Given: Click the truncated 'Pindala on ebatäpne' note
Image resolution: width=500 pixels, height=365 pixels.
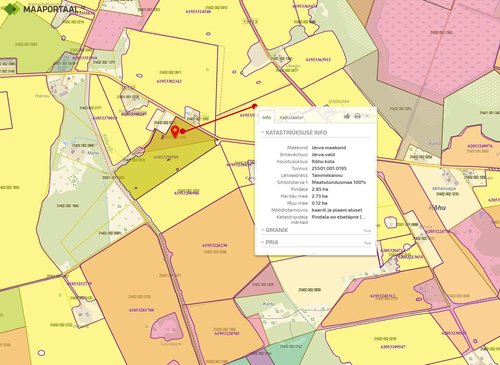Looking at the screenshot, I should (339, 217).
